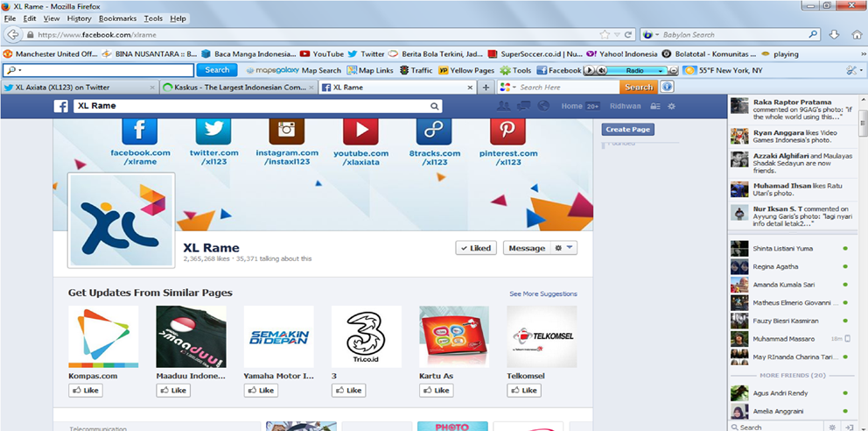Open the Firefox downloads arrow

[x=834, y=34]
